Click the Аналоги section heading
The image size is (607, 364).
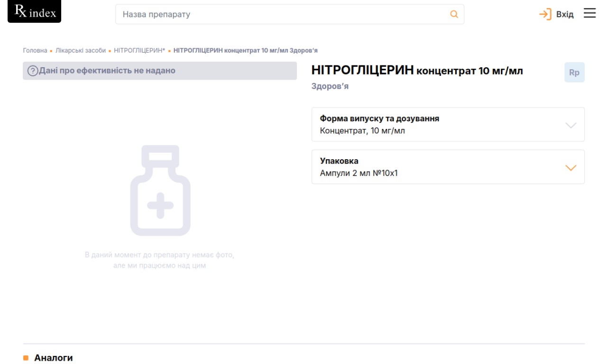54,358
